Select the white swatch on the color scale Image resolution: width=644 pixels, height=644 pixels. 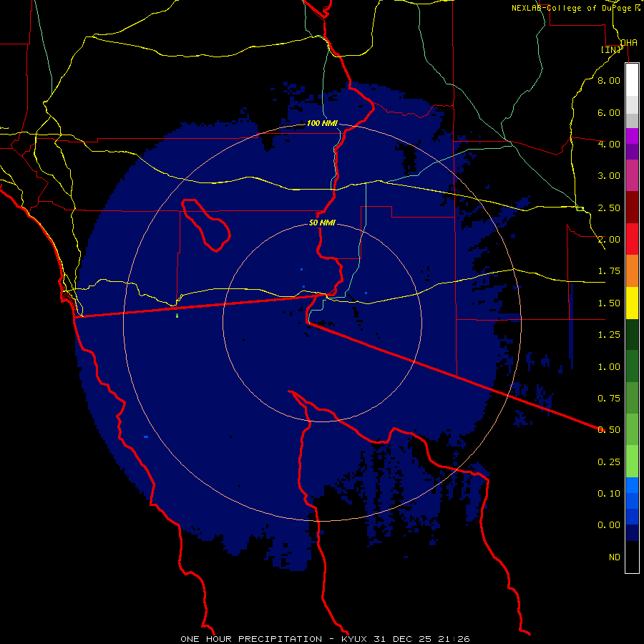632,80
